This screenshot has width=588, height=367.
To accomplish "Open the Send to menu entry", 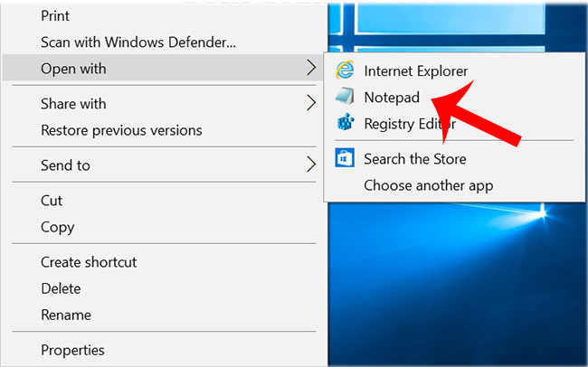I will coord(66,165).
